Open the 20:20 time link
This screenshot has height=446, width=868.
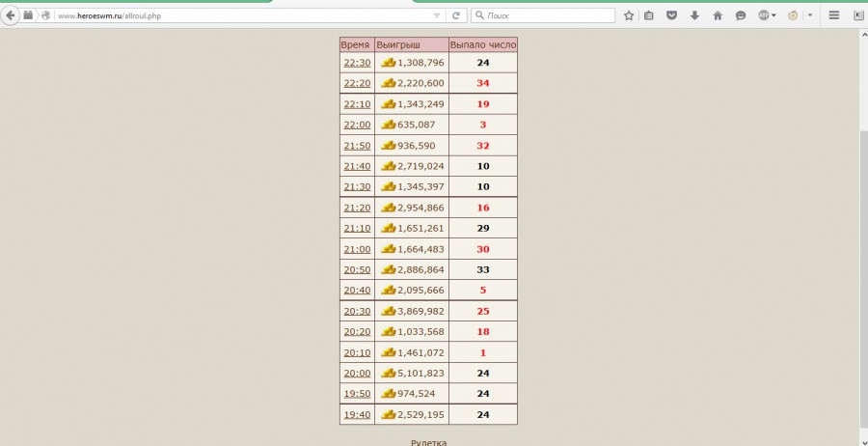(357, 332)
